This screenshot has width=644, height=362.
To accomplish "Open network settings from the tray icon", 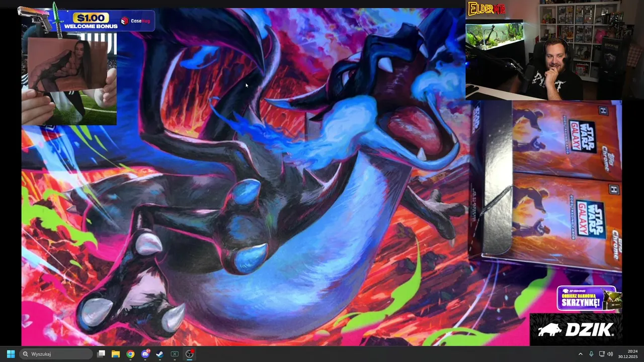I will coord(602,354).
